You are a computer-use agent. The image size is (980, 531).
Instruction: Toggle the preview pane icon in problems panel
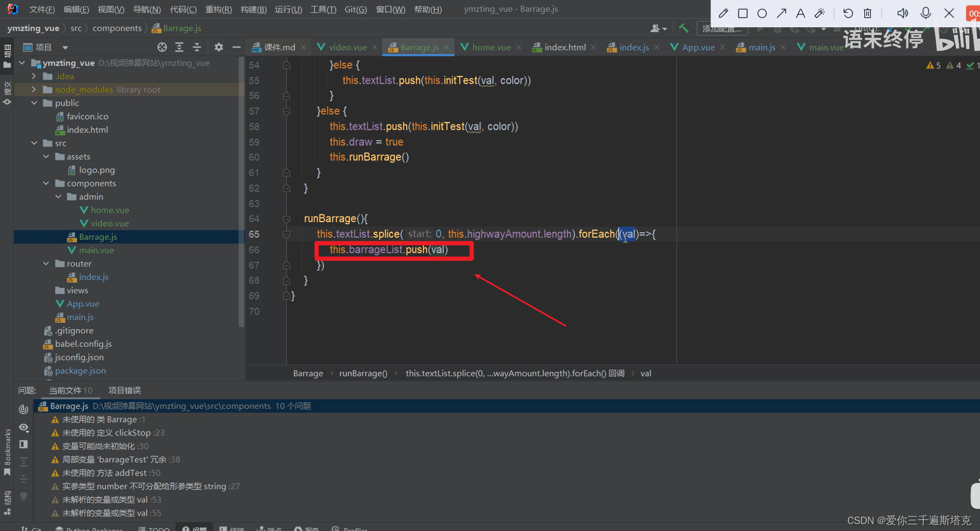(24, 444)
